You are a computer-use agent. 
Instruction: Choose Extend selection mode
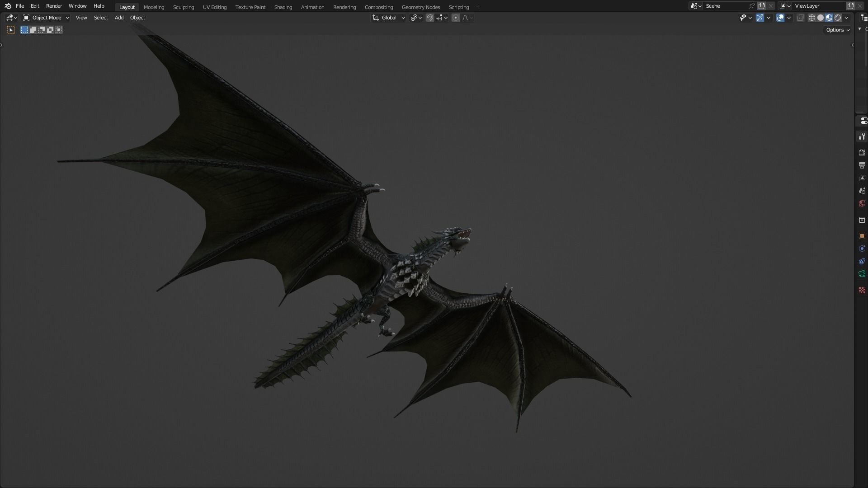(33, 30)
